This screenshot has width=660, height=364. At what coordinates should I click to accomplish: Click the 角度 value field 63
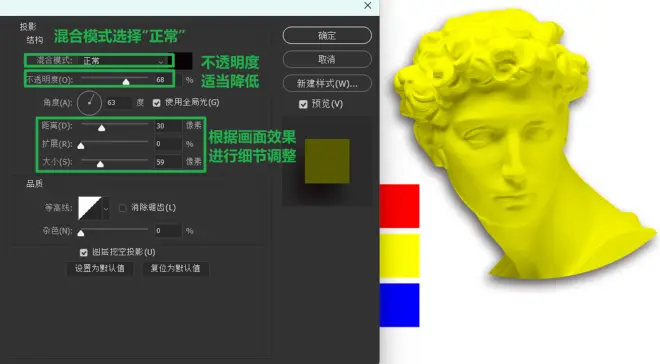click(119, 103)
